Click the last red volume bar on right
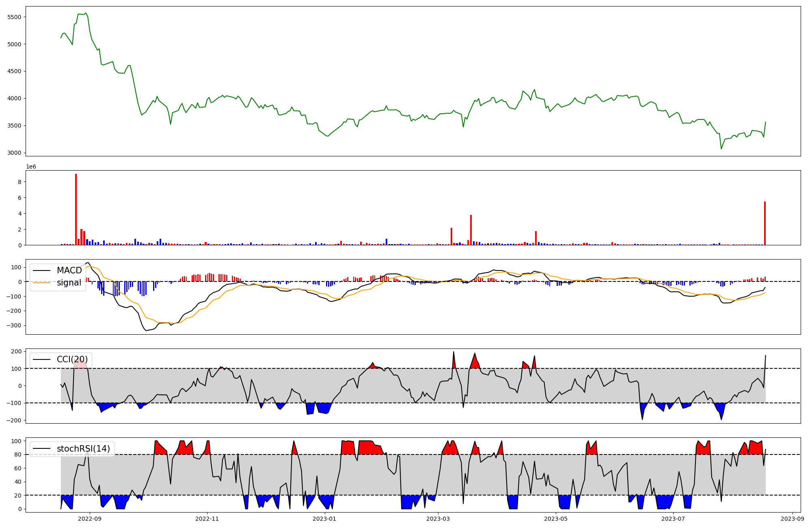812x528 pixels. [765, 223]
